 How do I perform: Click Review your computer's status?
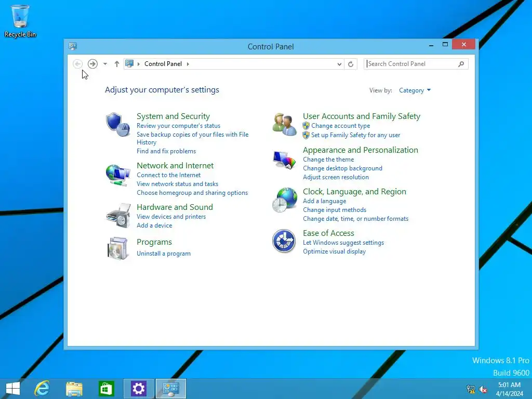[179, 126]
